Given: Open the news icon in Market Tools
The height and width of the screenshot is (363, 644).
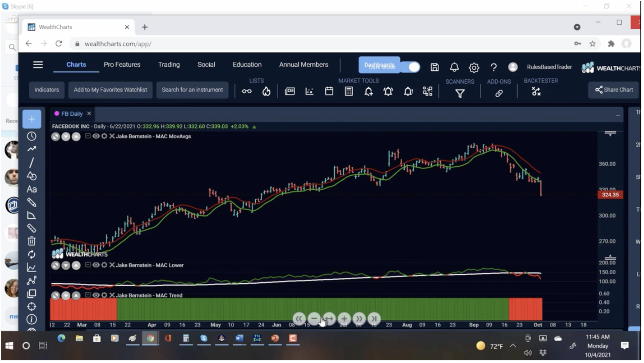Looking at the screenshot, I should point(290,91).
